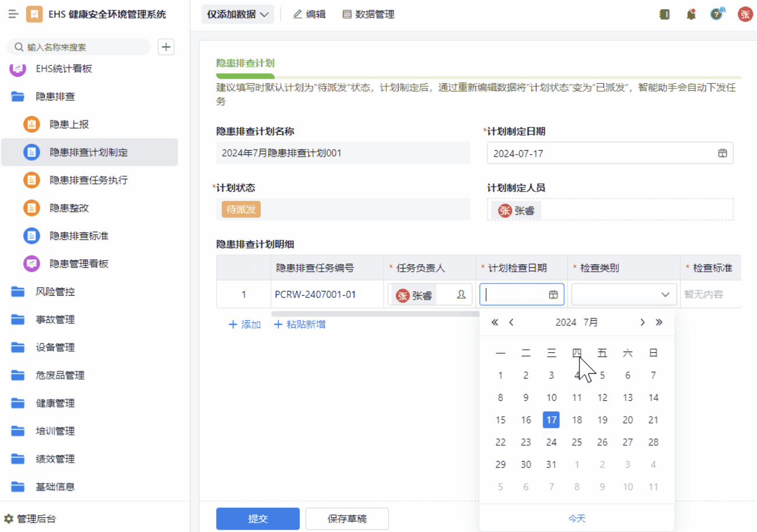Select the 24th in the calendar
Screen dimensions: 757x532
(551, 442)
